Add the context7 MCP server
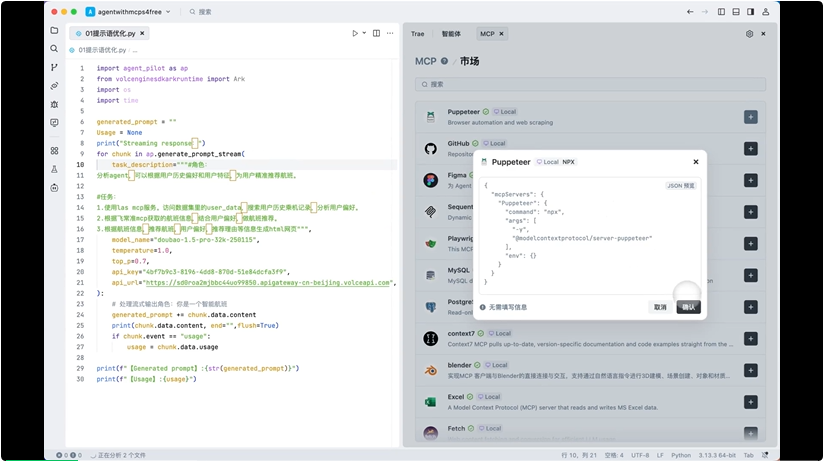The height and width of the screenshot is (461, 824). [750, 339]
